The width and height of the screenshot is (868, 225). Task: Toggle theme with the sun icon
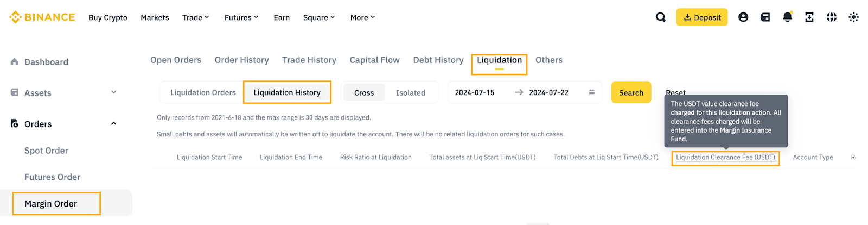point(853,17)
